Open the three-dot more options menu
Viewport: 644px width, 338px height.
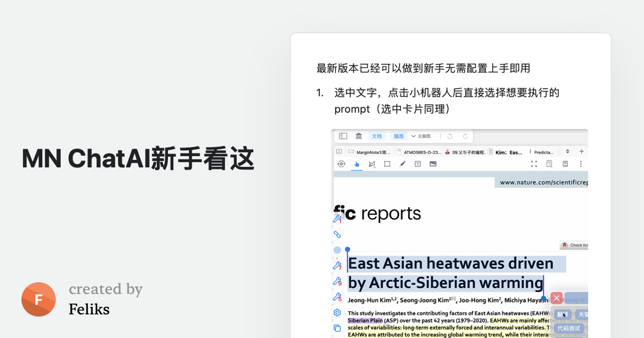point(581,163)
